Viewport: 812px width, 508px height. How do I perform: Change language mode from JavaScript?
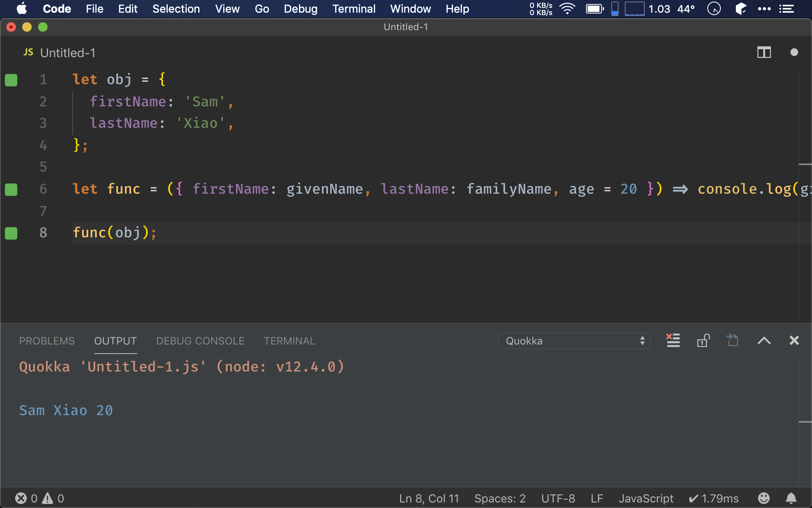[646, 498]
